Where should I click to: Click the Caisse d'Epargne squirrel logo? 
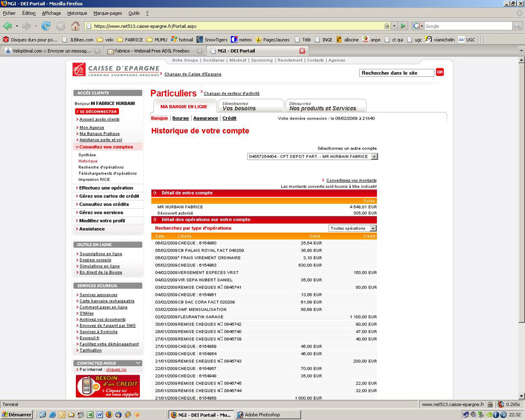tap(79, 70)
